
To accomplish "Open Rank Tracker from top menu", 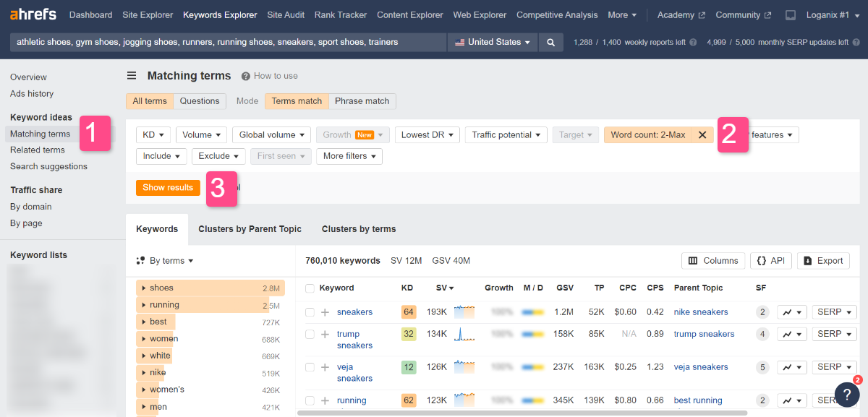I will (x=341, y=14).
